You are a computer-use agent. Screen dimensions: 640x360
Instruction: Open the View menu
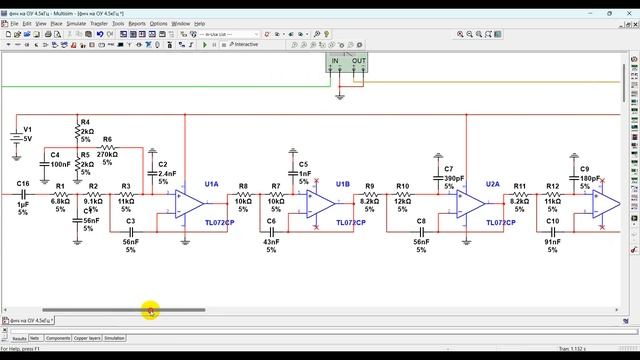click(41, 24)
